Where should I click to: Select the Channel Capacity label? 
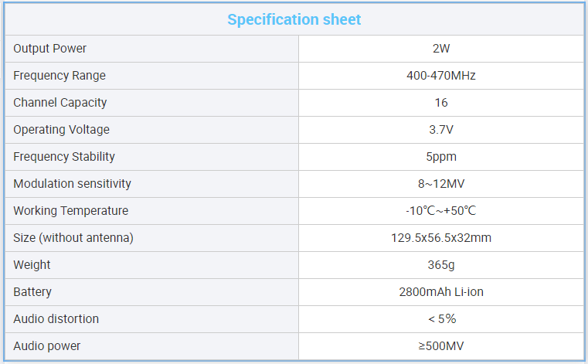(x=60, y=103)
